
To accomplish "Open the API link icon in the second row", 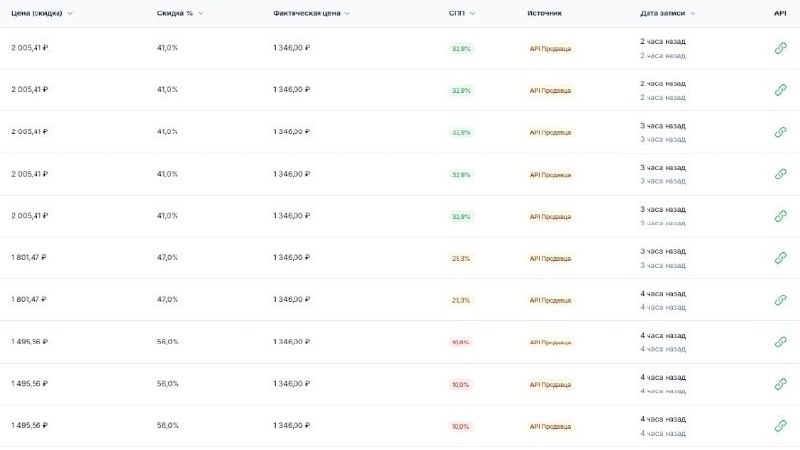I will [x=780, y=90].
